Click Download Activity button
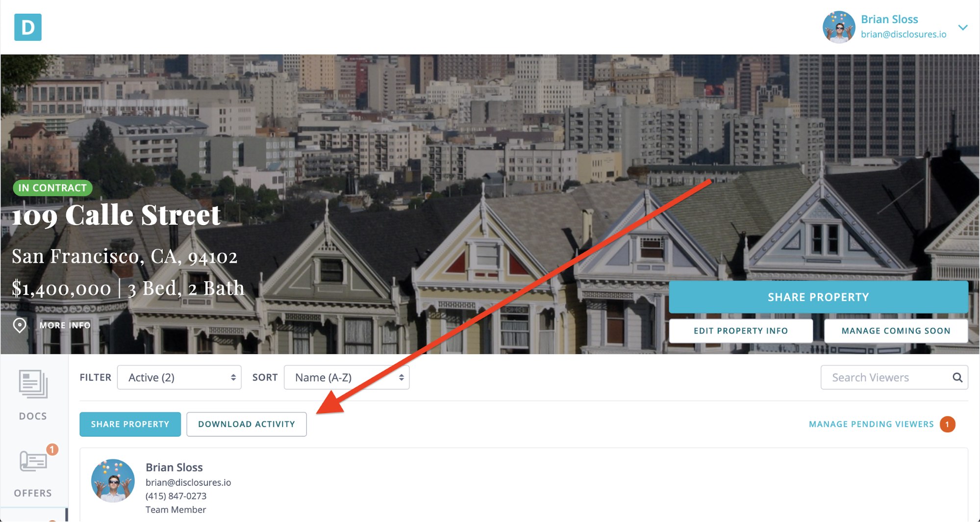The height and width of the screenshot is (522, 980). pos(247,424)
